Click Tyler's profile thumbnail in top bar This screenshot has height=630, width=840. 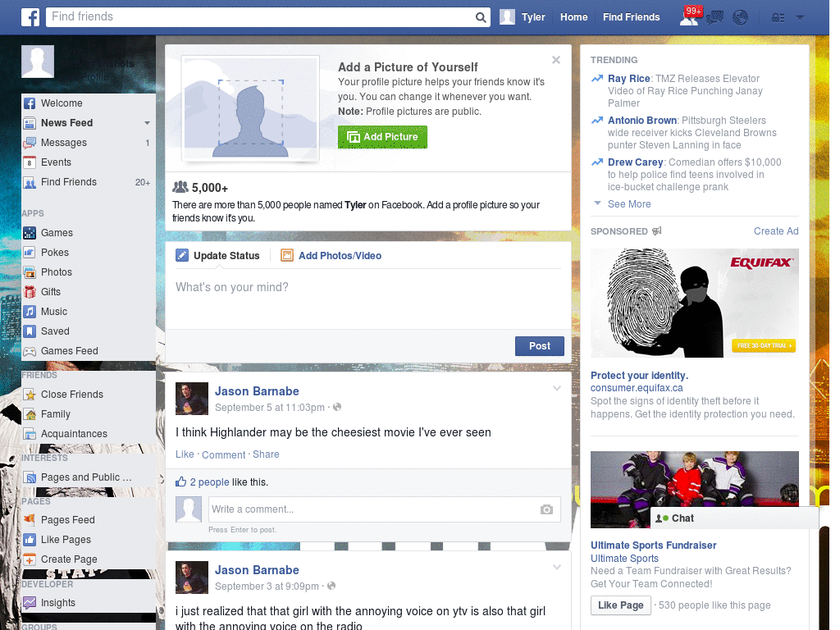coord(507,17)
